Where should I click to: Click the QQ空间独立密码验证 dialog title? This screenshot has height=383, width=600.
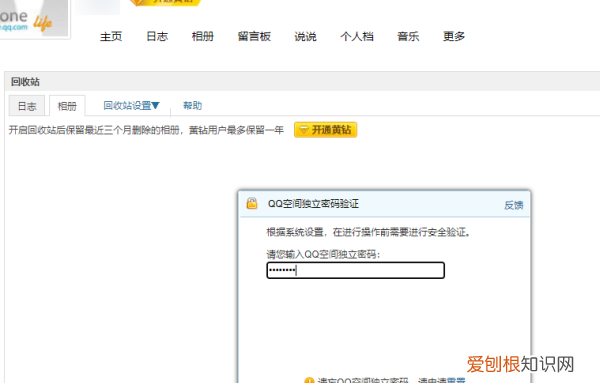coord(313,204)
